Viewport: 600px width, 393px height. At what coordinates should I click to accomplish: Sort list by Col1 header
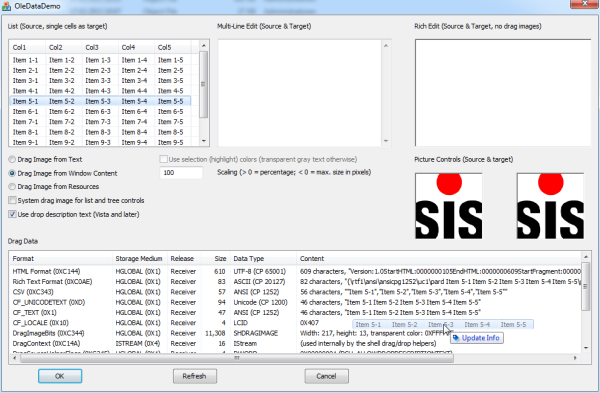coord(27,47)
